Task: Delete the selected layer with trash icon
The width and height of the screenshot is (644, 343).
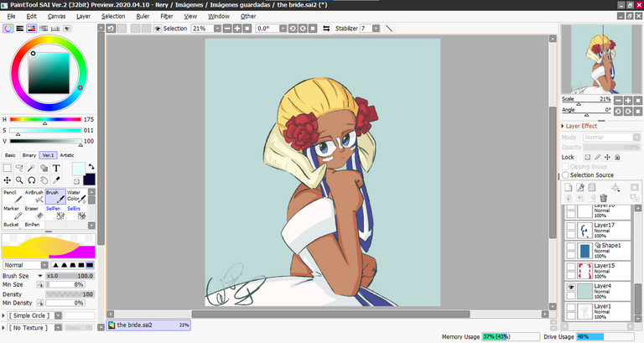Action: pyautogui.click(x=604, y=198)
